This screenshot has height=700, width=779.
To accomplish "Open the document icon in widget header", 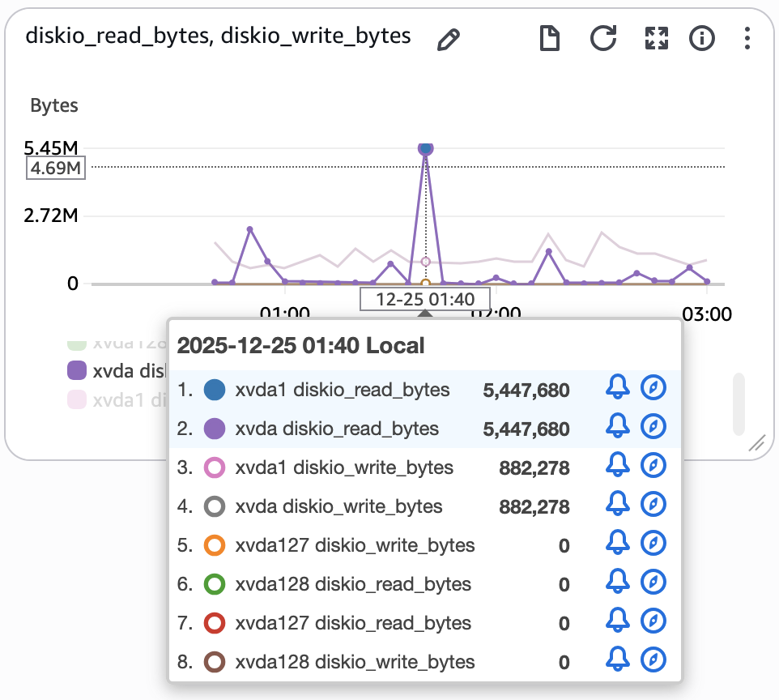I will 550,38.
